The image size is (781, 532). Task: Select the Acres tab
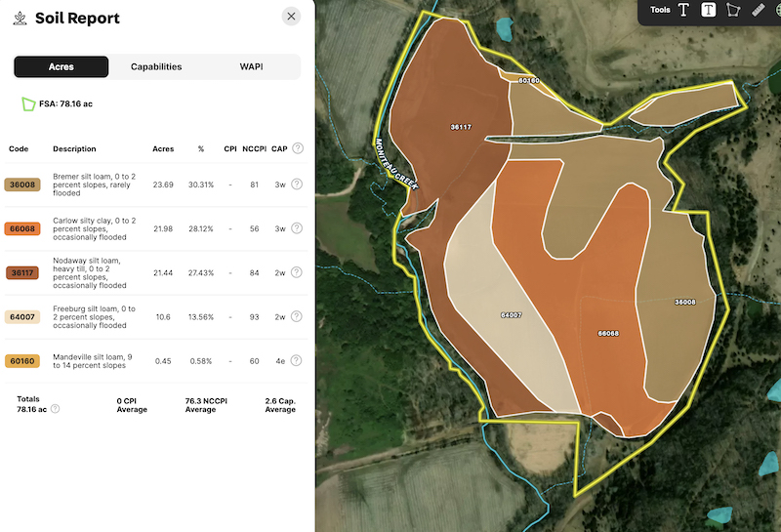click(62, 67)
